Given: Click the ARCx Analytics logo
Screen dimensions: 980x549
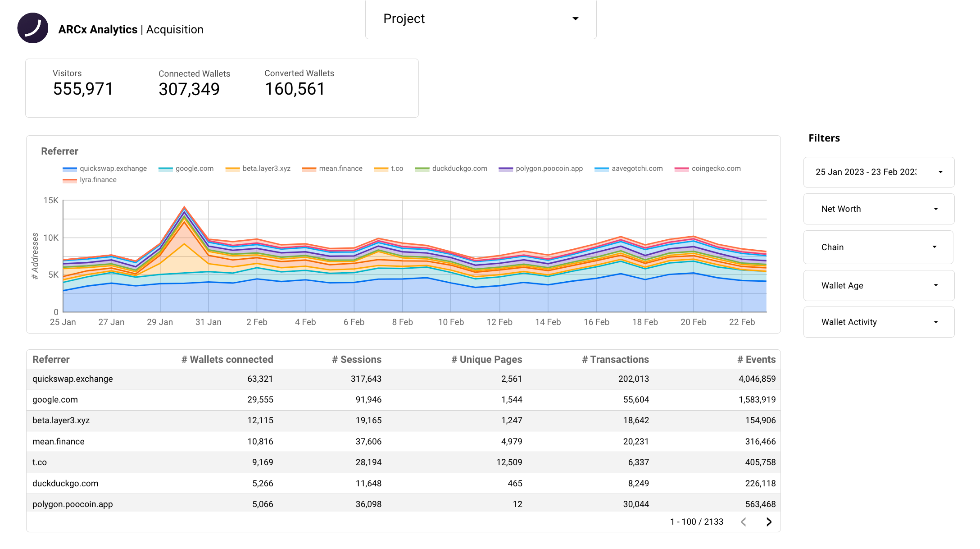Looking at the screenshot, I should [33, 28].
